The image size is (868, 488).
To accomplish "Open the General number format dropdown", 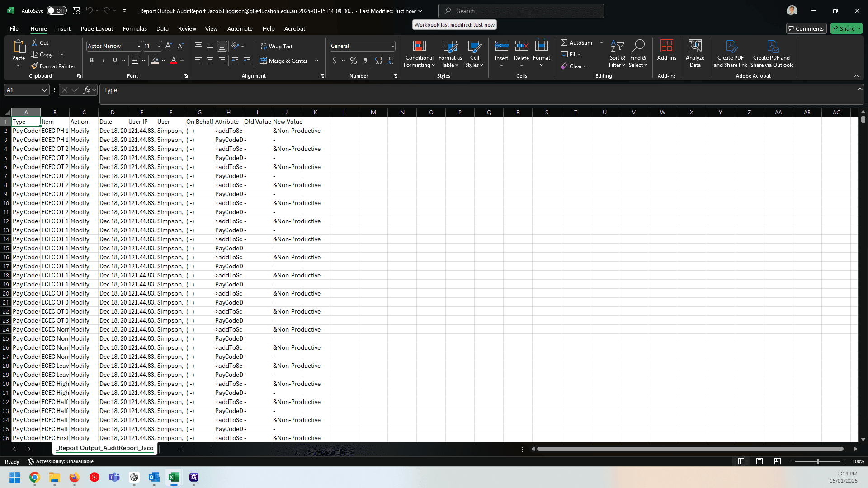I will (392, 46).
